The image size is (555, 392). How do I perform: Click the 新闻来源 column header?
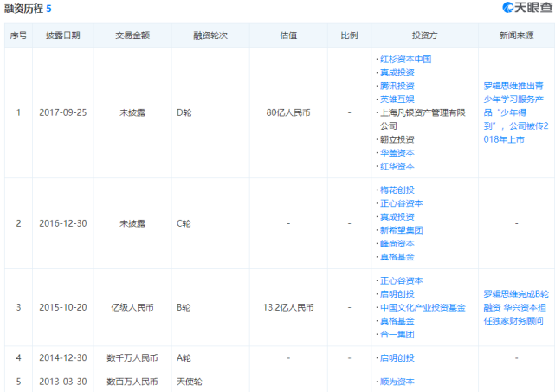[x=516, y=35]
